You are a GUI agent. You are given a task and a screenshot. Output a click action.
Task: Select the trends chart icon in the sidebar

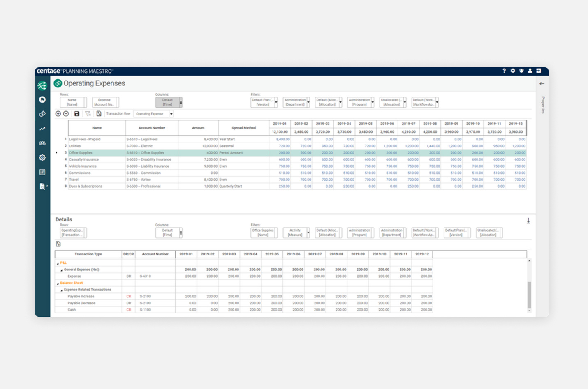point(42,129)
